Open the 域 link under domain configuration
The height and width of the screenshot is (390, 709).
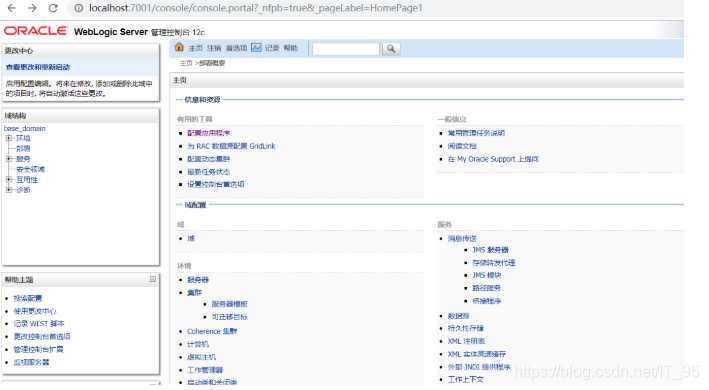pyautogui.click(x=191, y=239)
